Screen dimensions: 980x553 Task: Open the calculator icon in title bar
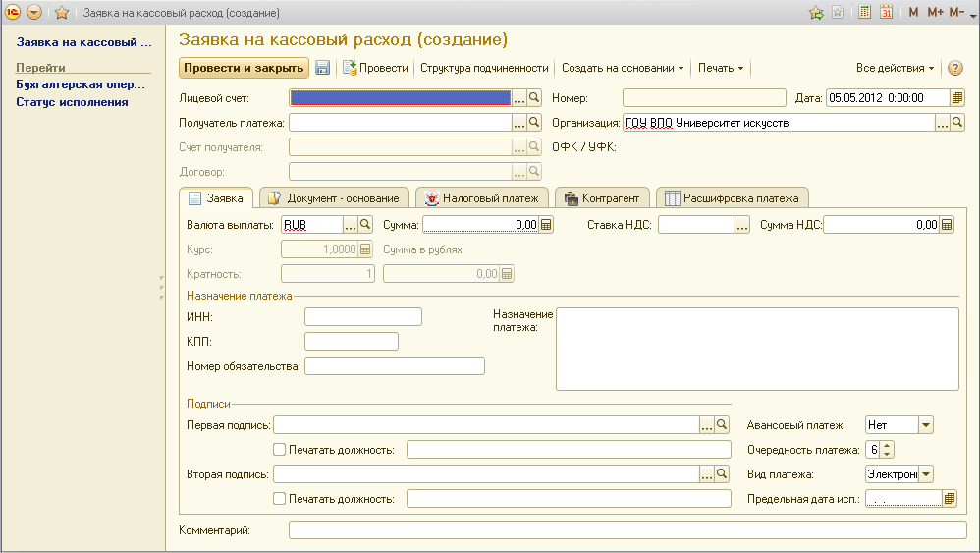point(864,13)
